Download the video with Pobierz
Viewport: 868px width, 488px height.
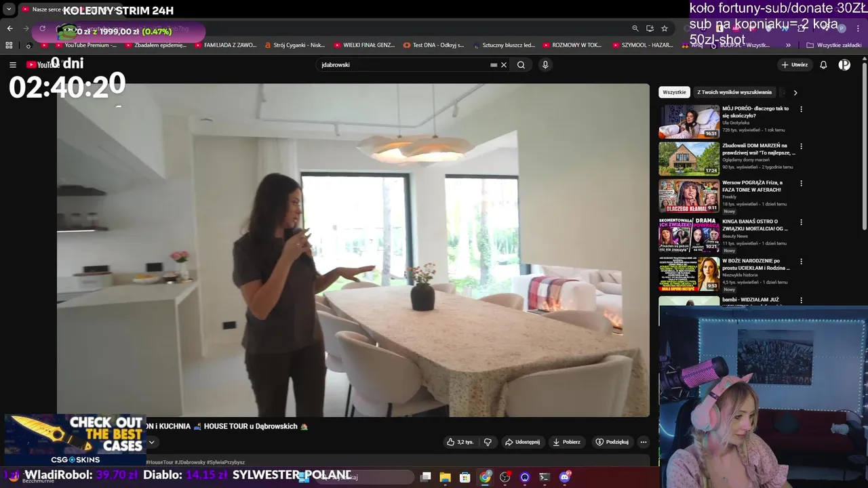566,442
